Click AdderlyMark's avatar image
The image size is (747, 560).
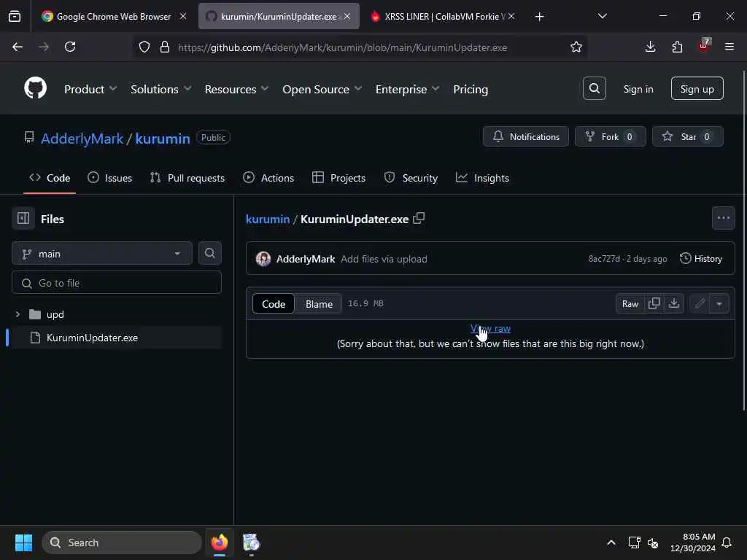(x=263, y=259)
